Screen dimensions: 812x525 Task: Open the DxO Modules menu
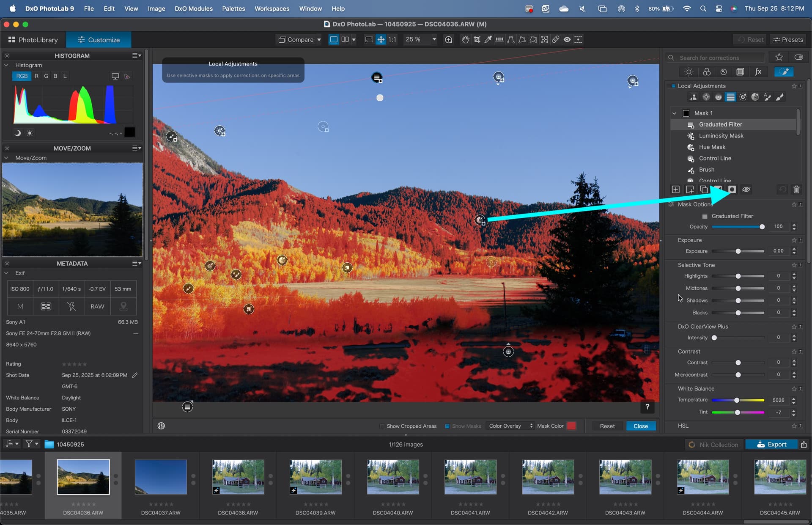click(x=193, y=8)
